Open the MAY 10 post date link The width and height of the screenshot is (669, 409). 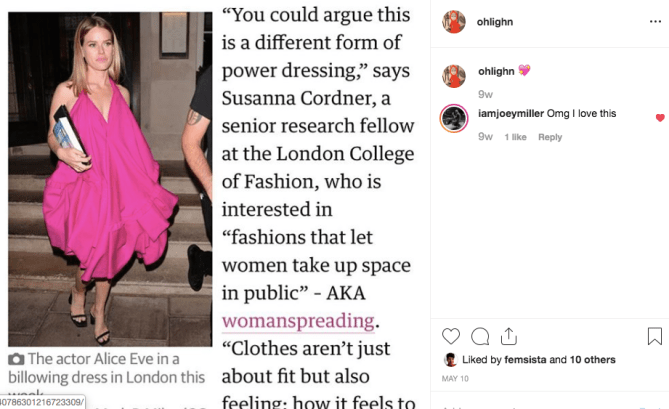click(x=455, y=378)
